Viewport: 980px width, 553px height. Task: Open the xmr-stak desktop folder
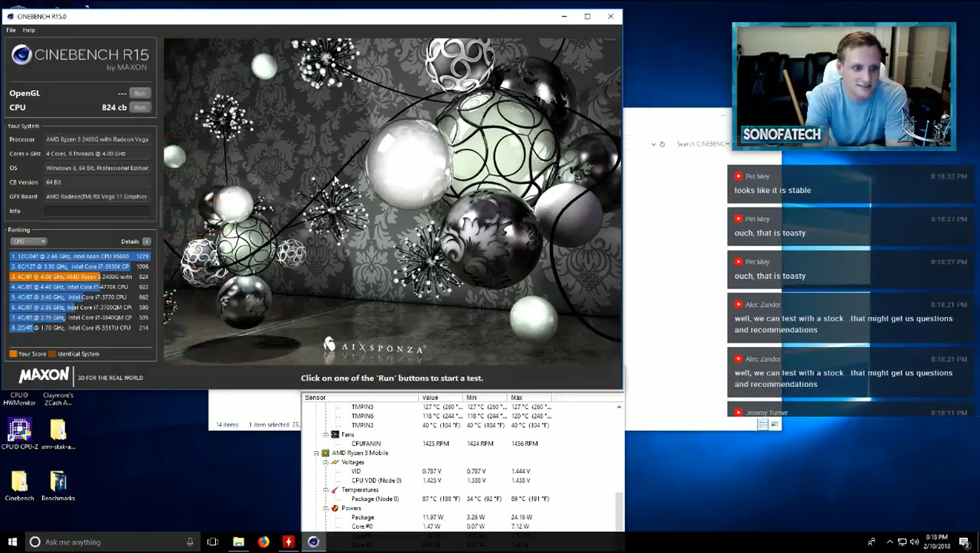click(58, 434)
